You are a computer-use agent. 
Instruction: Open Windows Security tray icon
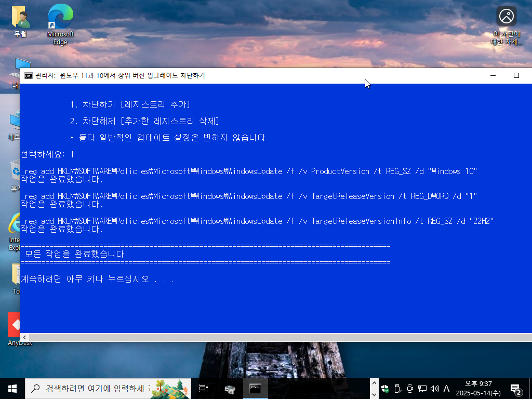385,389
